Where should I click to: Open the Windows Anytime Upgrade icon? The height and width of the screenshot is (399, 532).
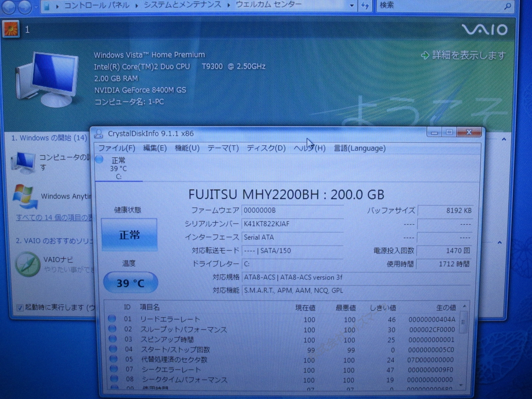coord(24,196)
